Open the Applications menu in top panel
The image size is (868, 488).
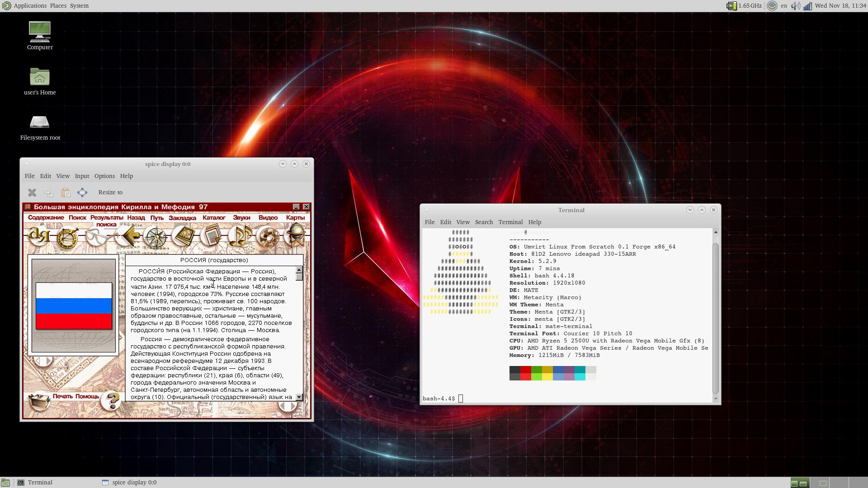click(x=30, y=6)
